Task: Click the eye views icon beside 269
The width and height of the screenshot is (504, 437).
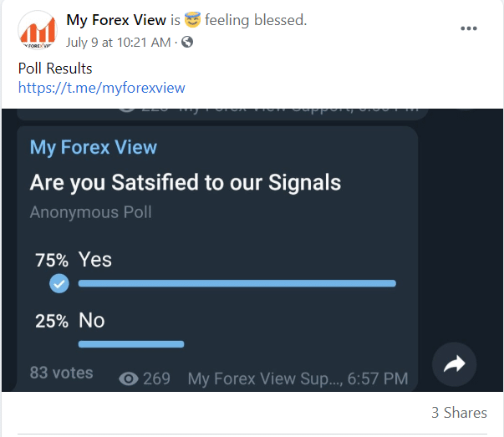Action: pyautogui.click(x=128, y=379)
